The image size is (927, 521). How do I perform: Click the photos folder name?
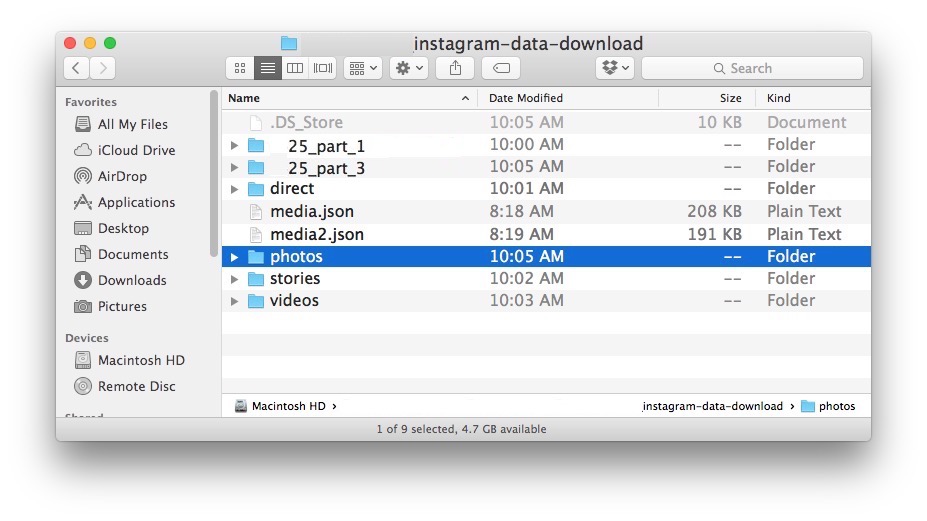point(296,257)
